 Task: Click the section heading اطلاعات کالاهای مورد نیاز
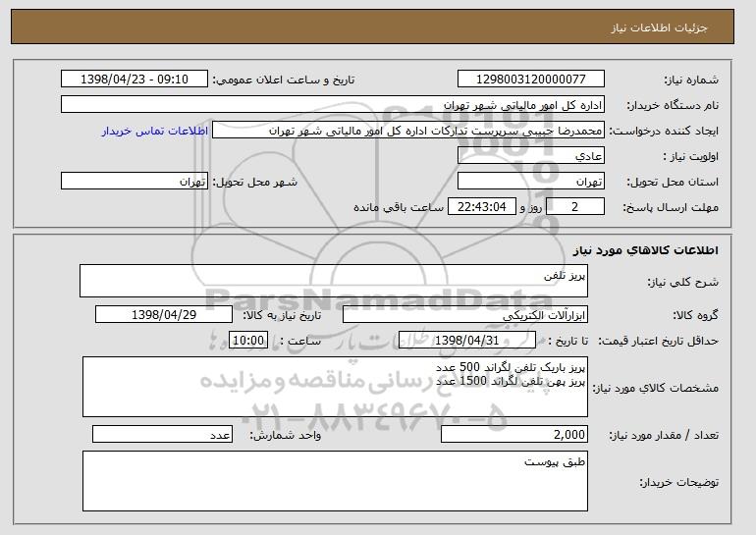tap(646, 250)
